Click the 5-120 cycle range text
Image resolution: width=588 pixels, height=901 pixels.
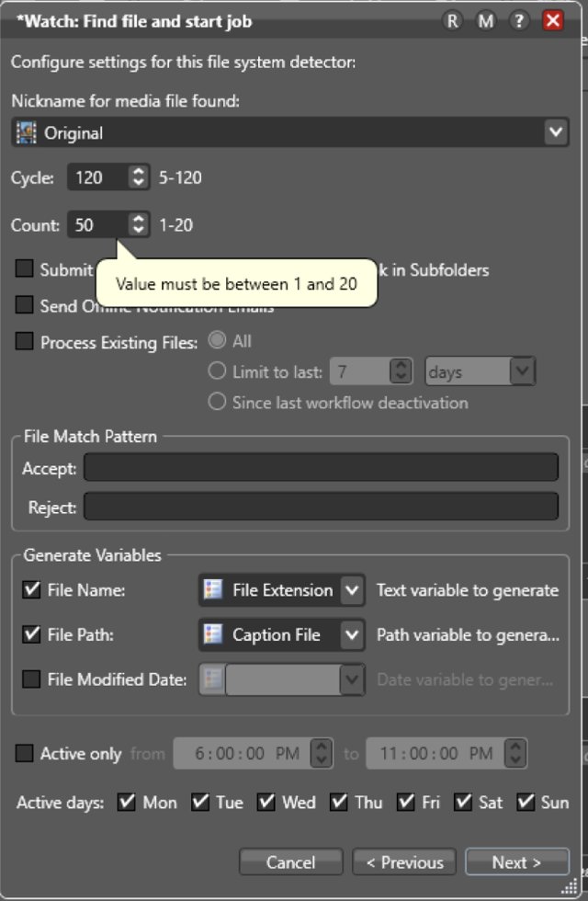pos(180,177)
